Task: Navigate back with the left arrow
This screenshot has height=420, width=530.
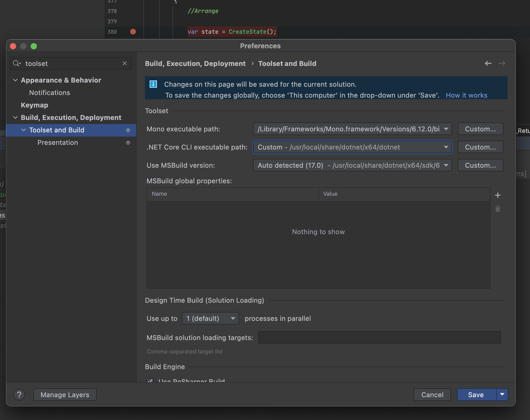Action: click(x=488, y=63)
